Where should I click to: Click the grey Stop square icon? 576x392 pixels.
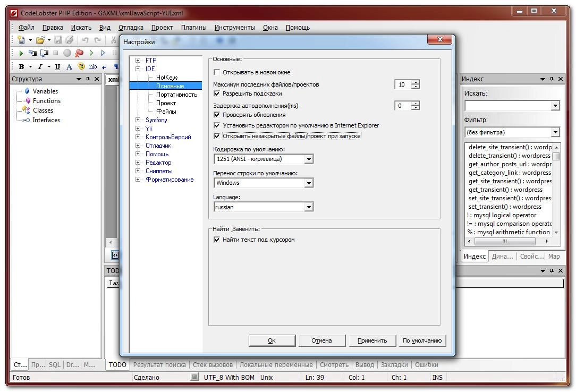pyautogui.click(x=55, y=53)
